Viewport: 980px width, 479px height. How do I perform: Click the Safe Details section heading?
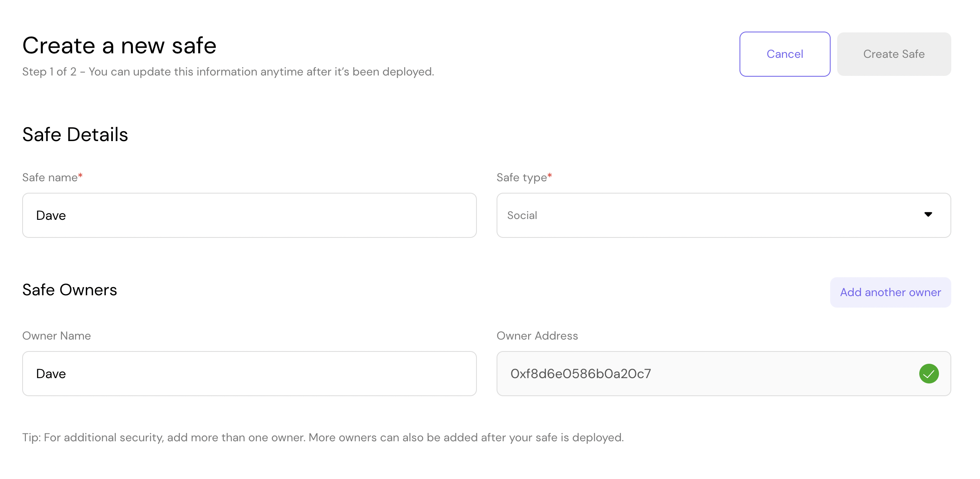(x=75, y=135)
